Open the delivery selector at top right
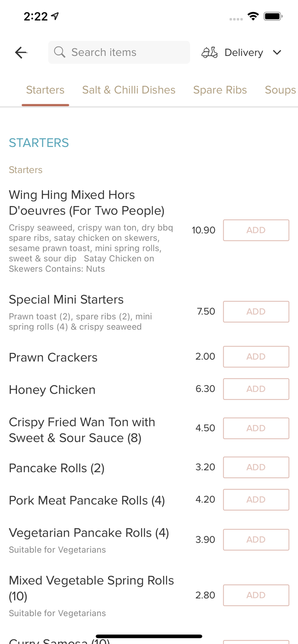Viewport: 298px width, 644px height. [x=243, y=52]
